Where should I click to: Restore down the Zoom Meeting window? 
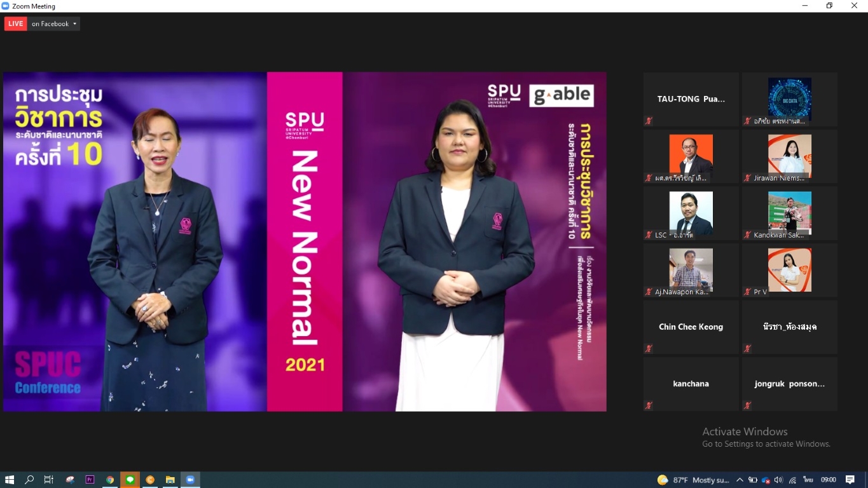pos(830,6)
